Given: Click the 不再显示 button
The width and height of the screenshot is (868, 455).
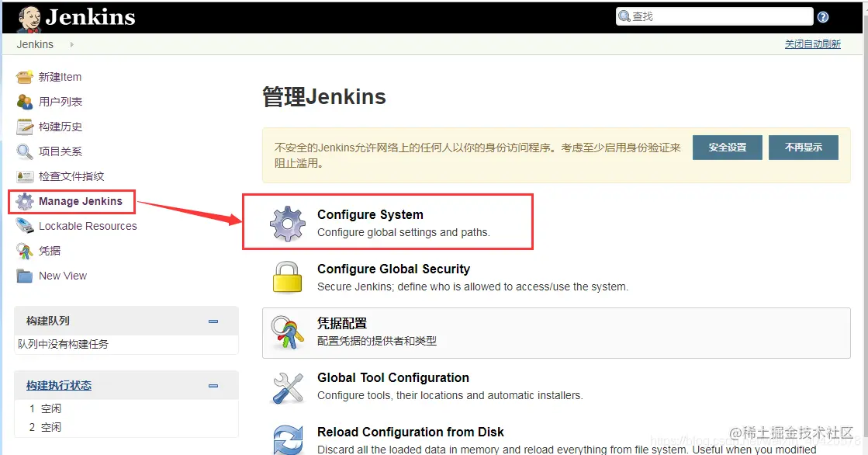Looking at the screenshot, I should click(804, 148).
